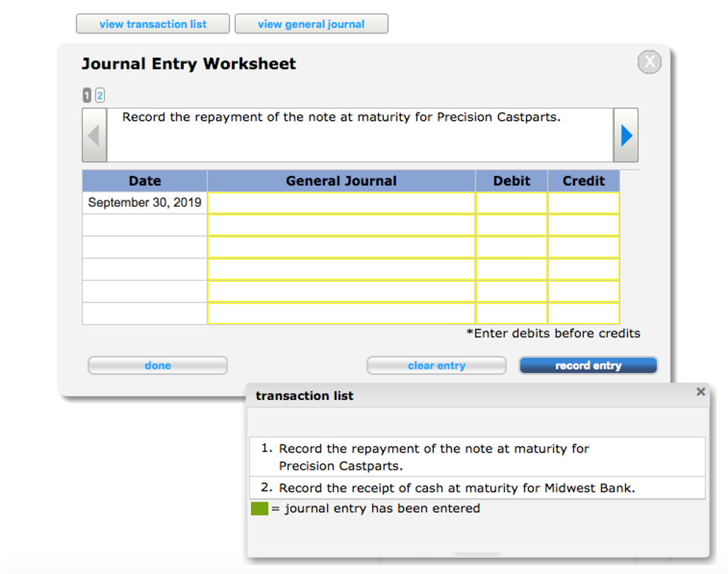Click the Date column header
This screenshot has width=728, height=574.
point(144,181)
